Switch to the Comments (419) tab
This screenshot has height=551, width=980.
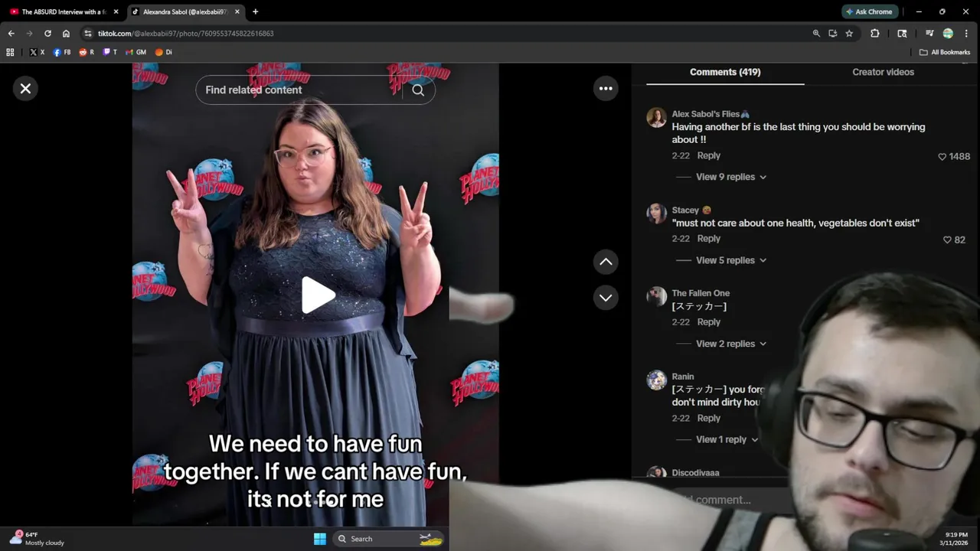coord(725,72)
